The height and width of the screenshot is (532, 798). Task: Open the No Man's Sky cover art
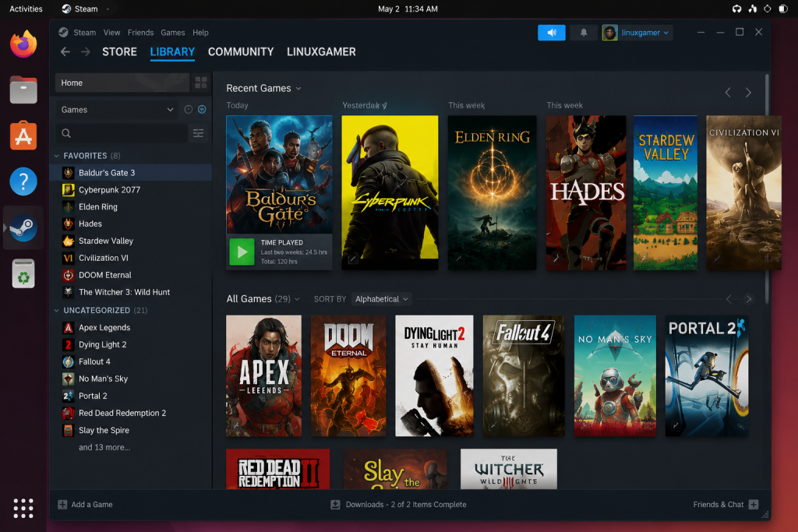tap(615, 376)
